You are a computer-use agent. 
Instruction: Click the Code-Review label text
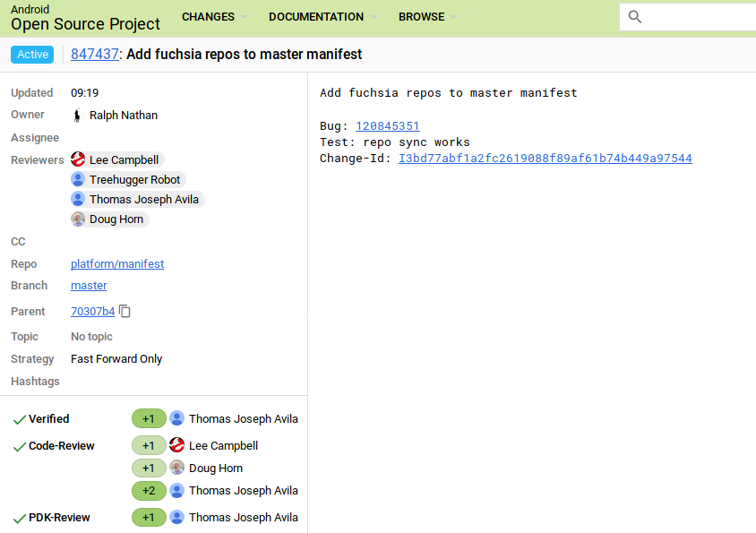click(61, 446)
